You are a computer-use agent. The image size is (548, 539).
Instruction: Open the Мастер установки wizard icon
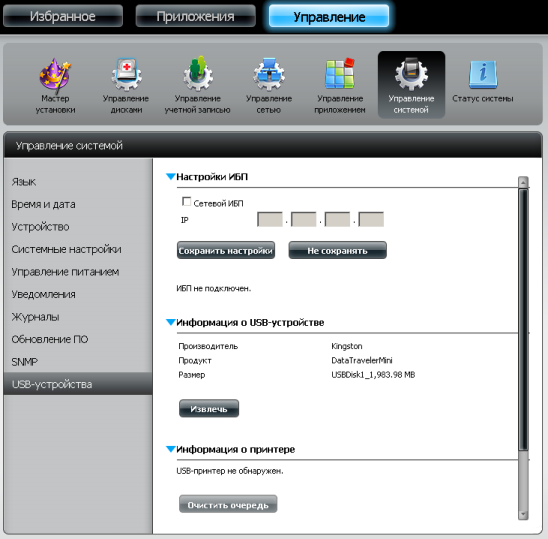click(55, 74)
